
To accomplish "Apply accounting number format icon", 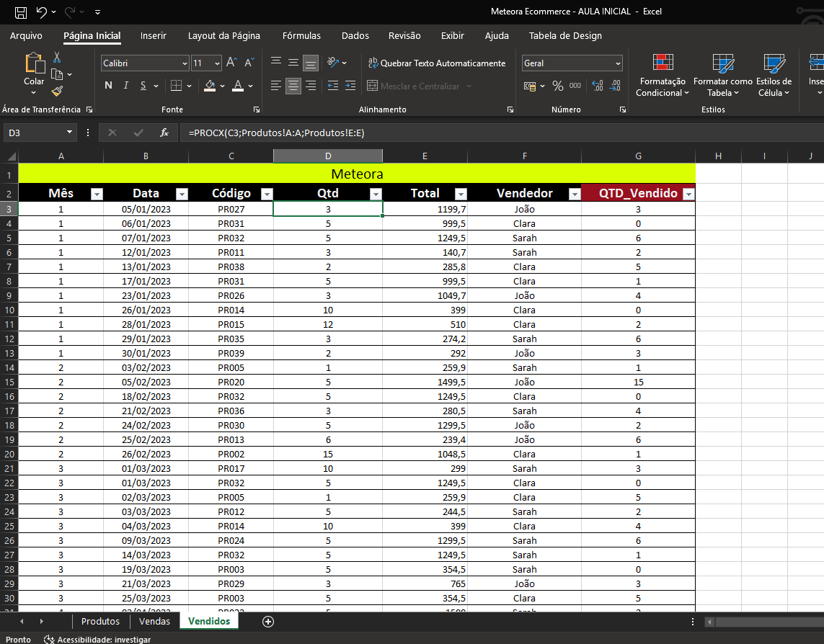I will [x=530, y=86].
